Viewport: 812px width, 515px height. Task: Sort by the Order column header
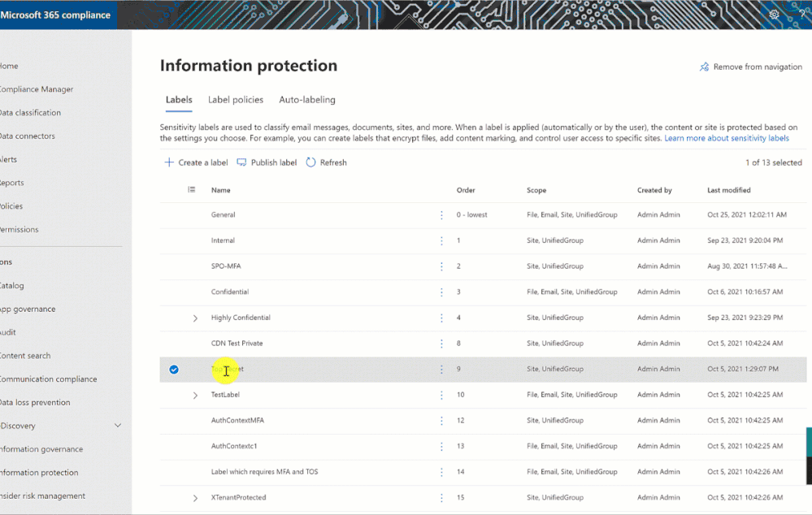click(466, 190)
